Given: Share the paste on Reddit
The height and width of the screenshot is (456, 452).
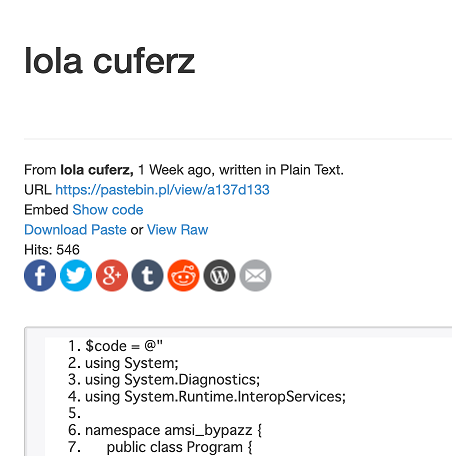Looking at the screenshot, I should pos(184,275).
